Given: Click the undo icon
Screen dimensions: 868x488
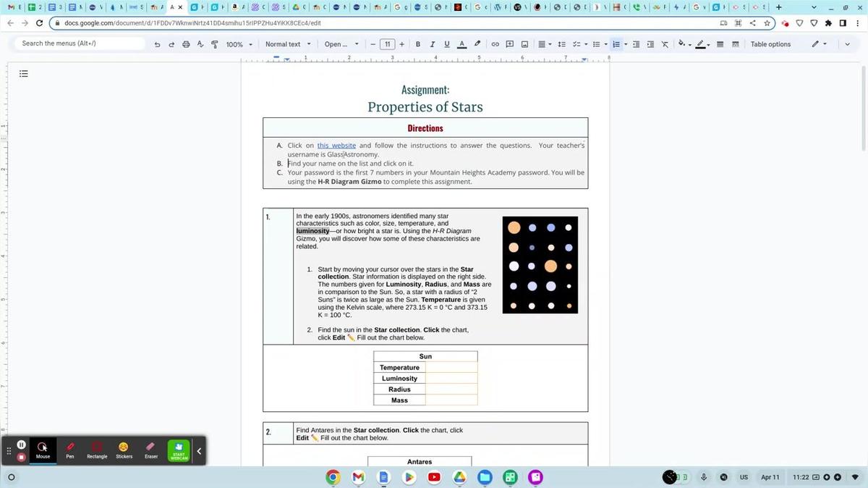Looking at the screenshot, I should 157,44.
